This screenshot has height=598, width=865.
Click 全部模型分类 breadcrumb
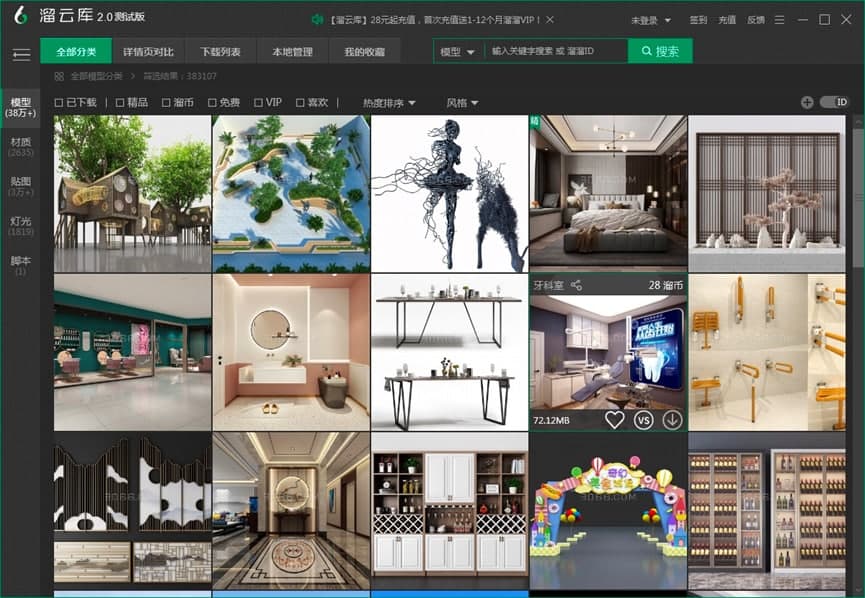click(96, 76)
